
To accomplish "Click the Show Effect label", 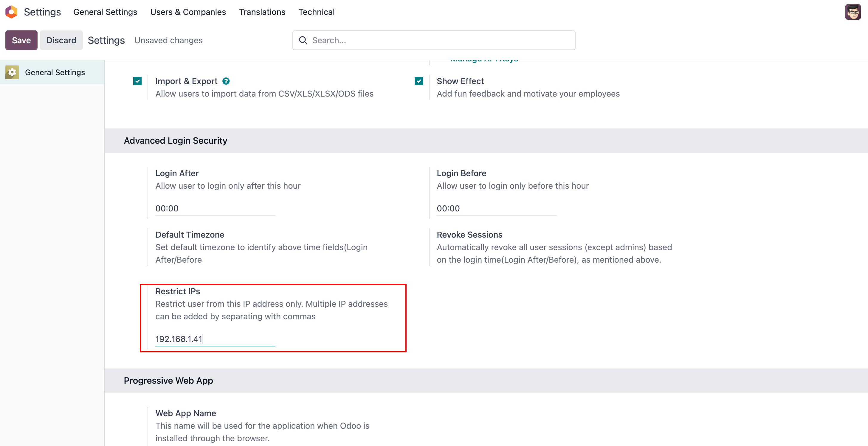I will tap(460, 81).
